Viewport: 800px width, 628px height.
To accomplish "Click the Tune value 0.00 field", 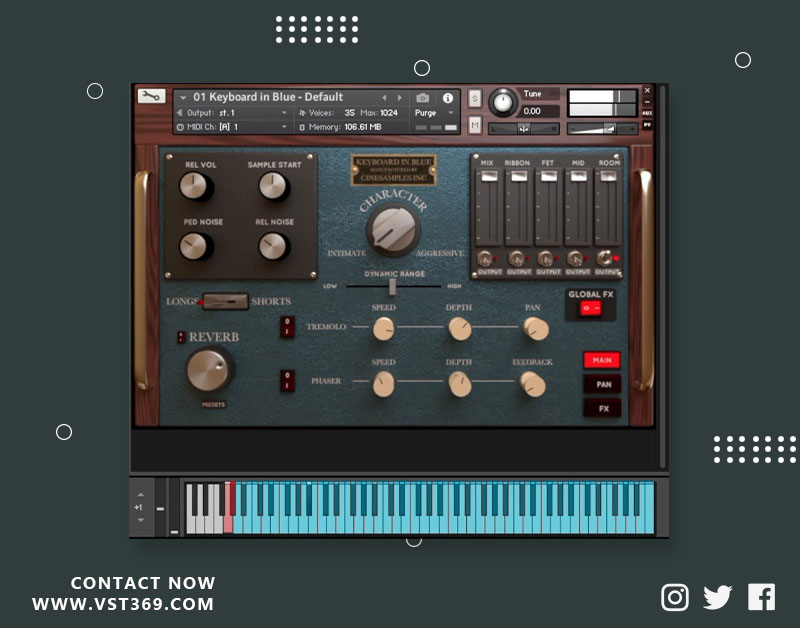I will coord(538,111).
